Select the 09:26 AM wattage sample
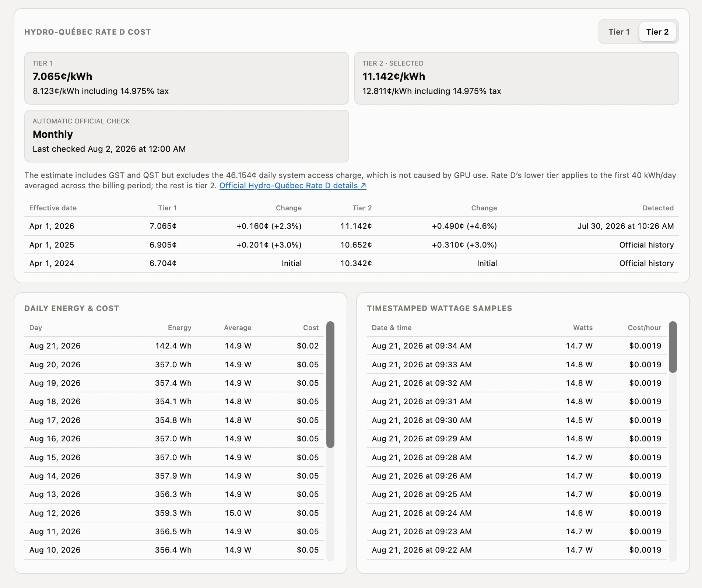Screen dimensions: 702x588 pos(517,476)
